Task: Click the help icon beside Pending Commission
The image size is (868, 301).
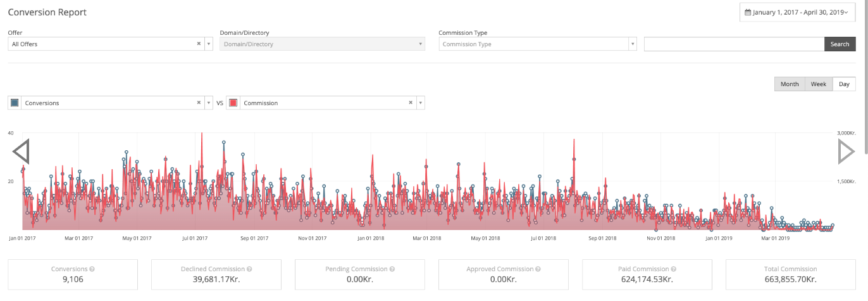Action: coord(392,269)
